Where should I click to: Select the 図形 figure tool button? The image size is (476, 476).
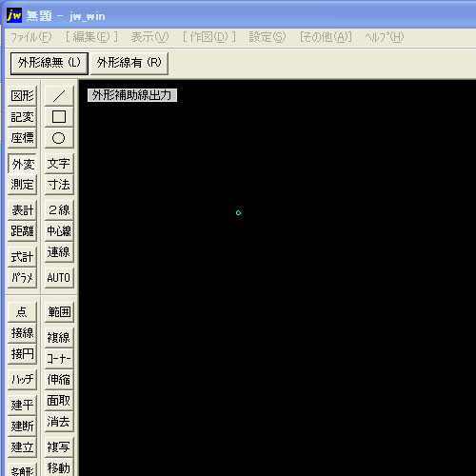click(22, 95)
